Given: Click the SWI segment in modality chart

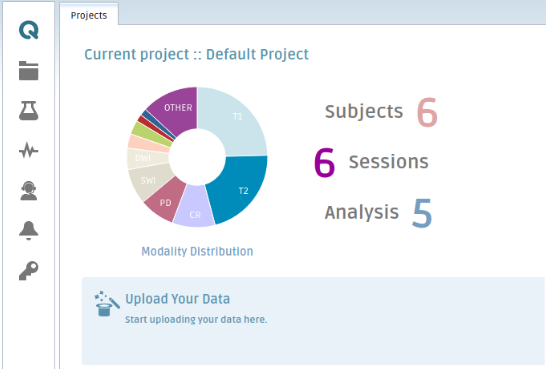Looking at the screenshot, I should tap(148, 180).
